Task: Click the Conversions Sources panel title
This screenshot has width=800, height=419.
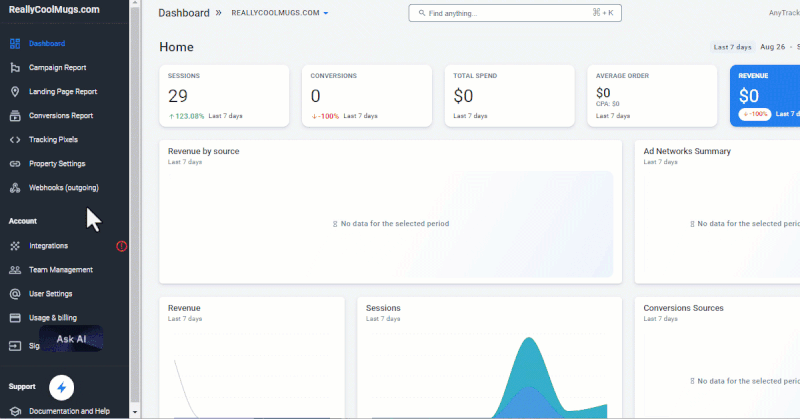Action: point(683,308)
